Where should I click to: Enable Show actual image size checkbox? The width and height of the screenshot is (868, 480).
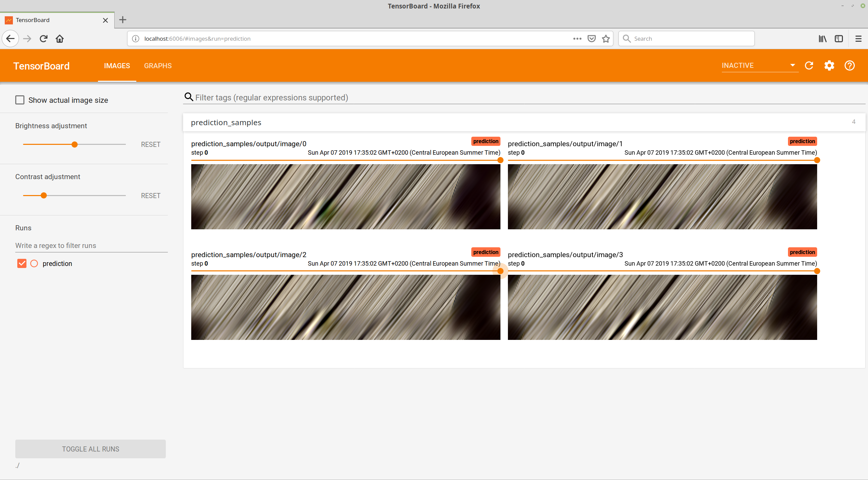point(20,100)
